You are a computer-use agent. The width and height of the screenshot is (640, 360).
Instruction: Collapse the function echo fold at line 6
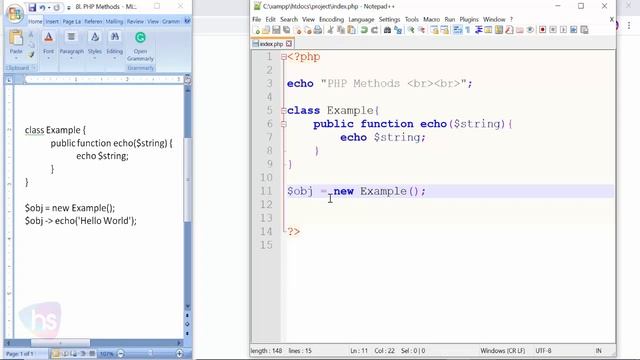click(x=284, y=124)
